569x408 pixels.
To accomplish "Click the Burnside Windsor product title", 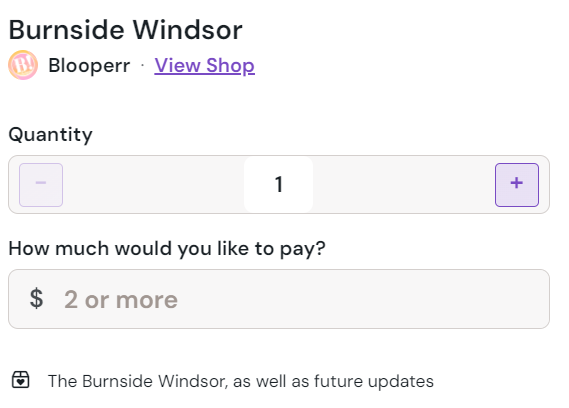I will (x=126, y=30).
